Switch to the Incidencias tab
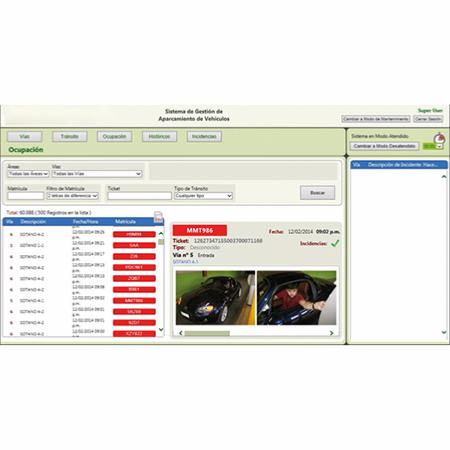This screenshot has width=450, height=450. coord(204,136)
